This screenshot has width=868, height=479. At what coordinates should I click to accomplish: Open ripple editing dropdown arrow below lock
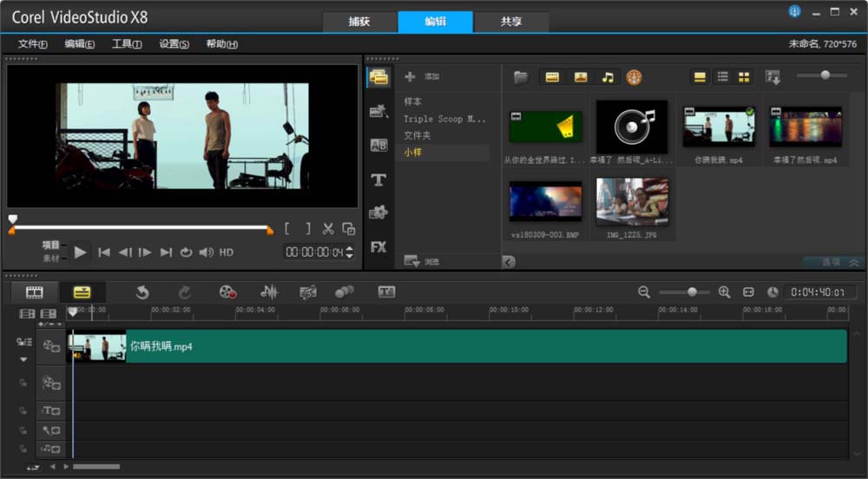tap(23, 359)
